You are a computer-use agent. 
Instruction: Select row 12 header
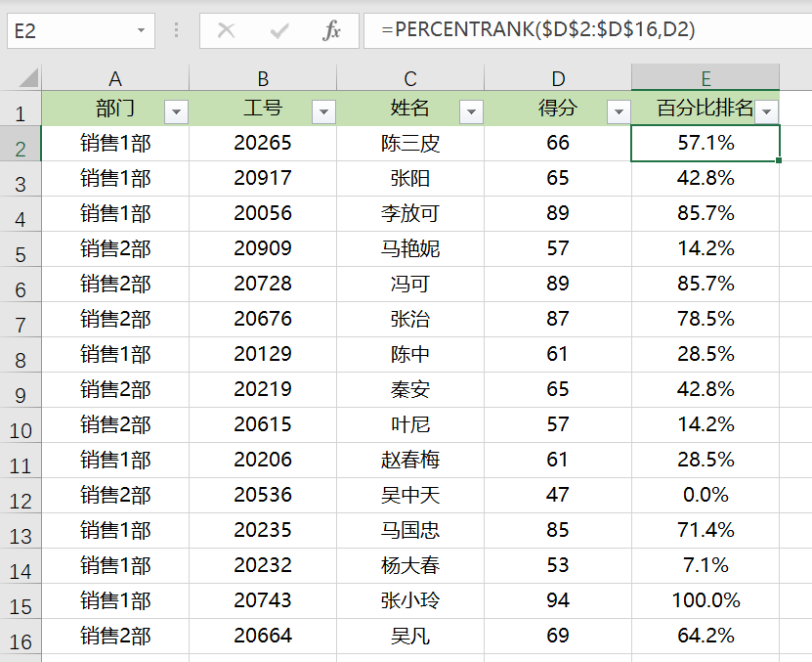21,496
